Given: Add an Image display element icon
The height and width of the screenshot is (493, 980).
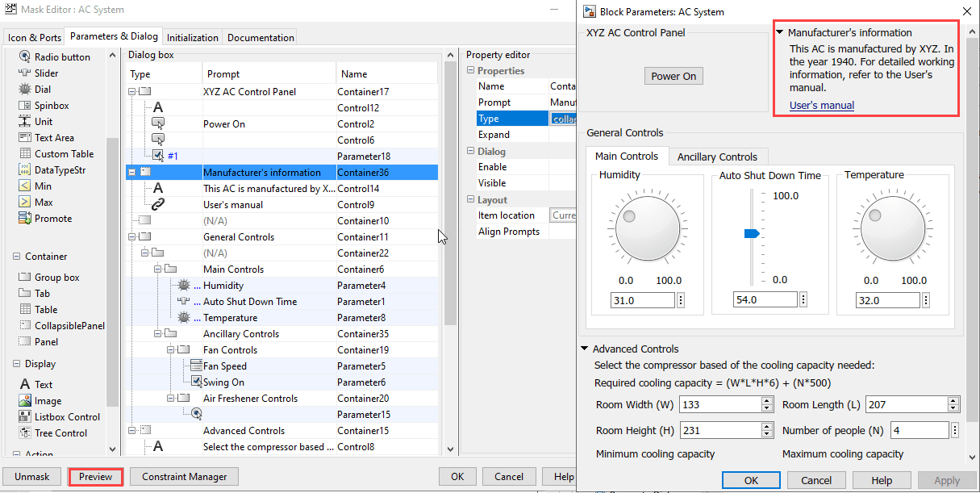Looking at the screenshot, I should click(x=25, y=401).
